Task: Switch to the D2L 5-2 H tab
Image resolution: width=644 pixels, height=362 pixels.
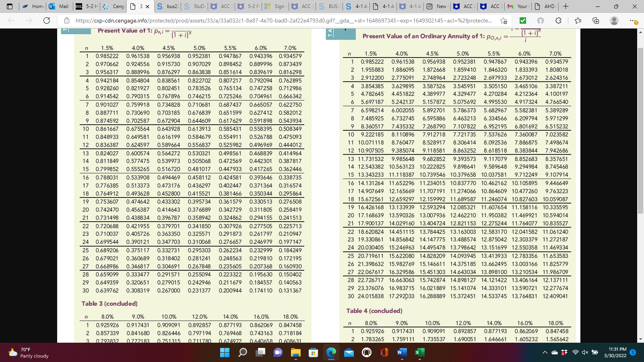Action: 87,6
